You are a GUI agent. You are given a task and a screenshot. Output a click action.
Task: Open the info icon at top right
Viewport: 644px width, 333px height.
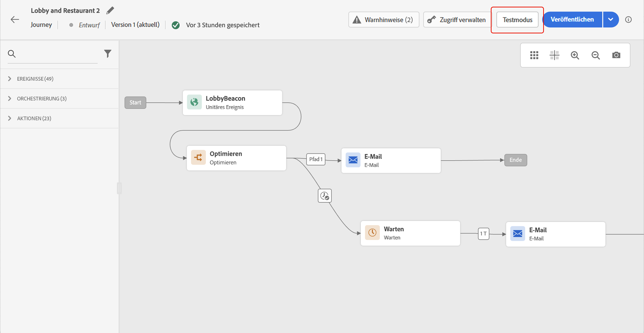click(x=628, y=20)
